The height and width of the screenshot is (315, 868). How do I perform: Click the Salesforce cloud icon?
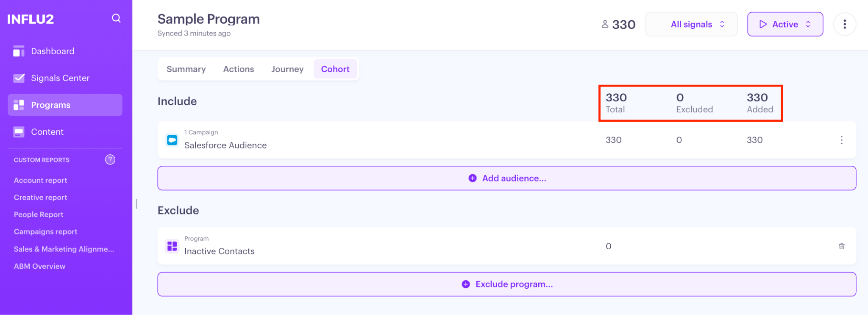pyautogui.click(x=172, y=140)
